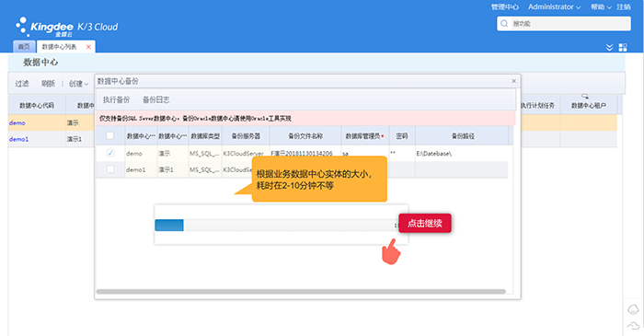Viewport: 644px width, 336px height.
Task: Expand the 创建 dropdown in toolbar
Action: (78, 84)
